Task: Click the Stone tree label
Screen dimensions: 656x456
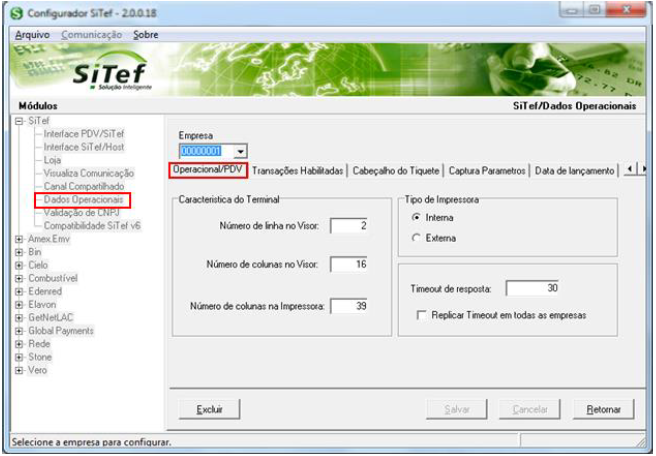Action: pyautogui.click(x=40, y=357)
